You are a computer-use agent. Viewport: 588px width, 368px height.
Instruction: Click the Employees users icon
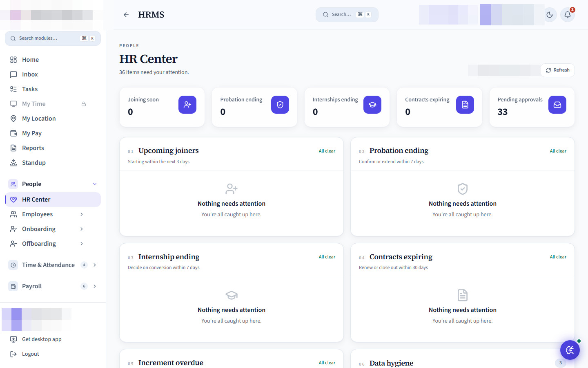tap(13, 214)
